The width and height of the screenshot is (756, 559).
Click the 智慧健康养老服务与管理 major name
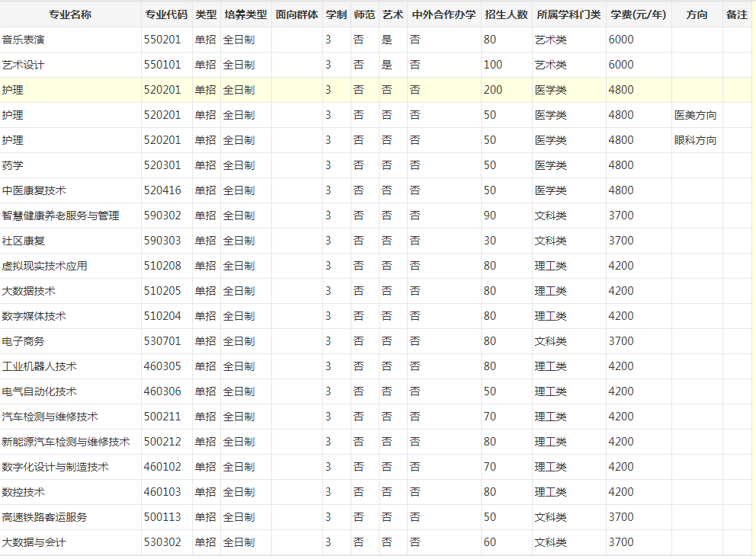61,216
